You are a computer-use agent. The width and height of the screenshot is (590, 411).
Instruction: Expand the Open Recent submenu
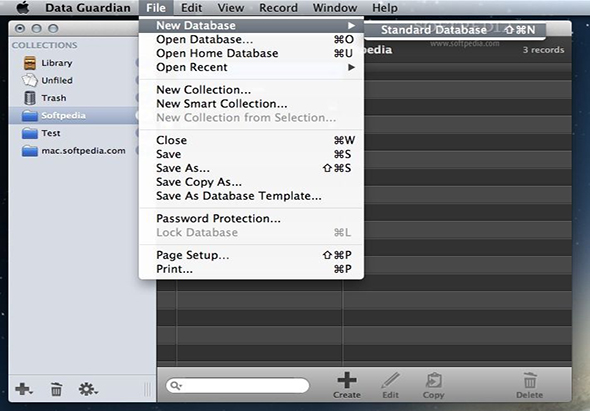[251, 67]
